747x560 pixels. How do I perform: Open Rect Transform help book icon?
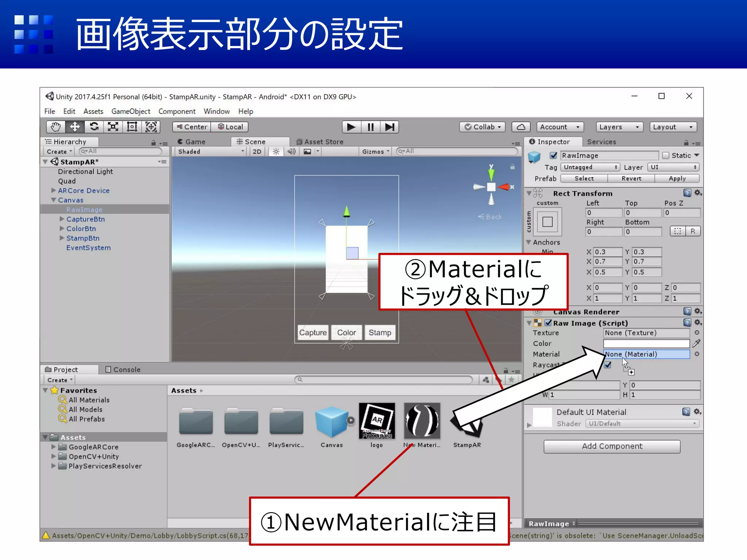(687, 193)
